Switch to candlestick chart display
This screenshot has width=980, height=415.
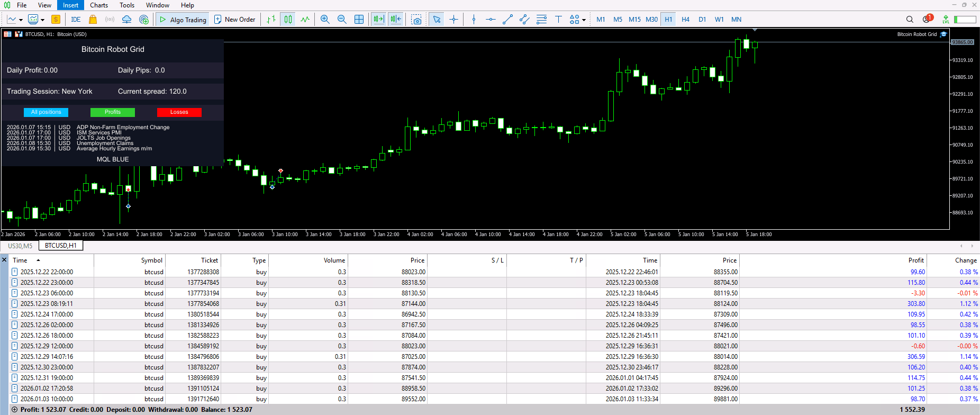point(288,20)
